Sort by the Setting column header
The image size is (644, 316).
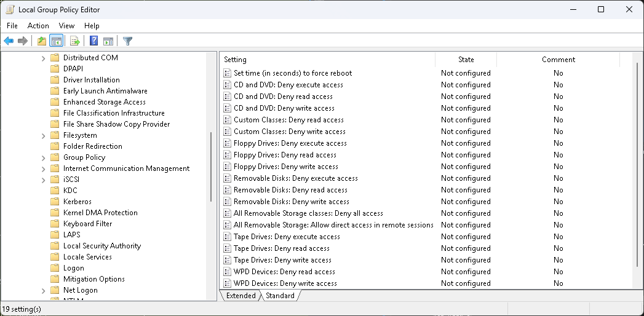click(x=327, y=60)
